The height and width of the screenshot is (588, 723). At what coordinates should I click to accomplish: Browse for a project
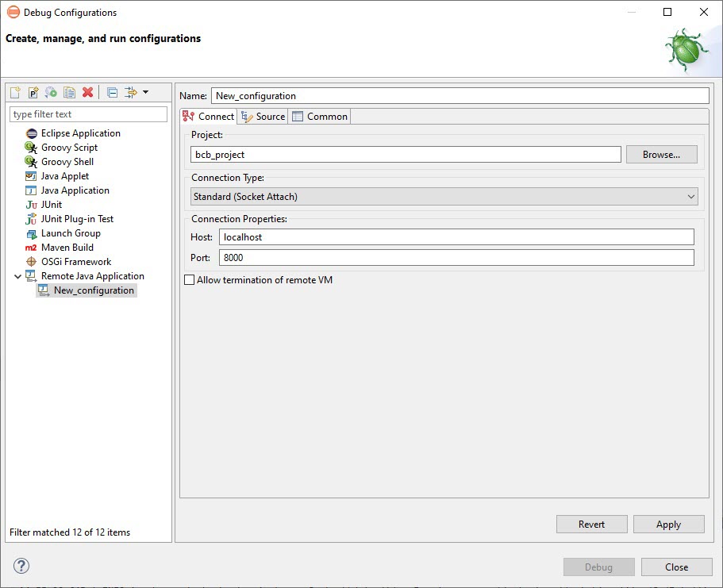click(x=662, y=155)
